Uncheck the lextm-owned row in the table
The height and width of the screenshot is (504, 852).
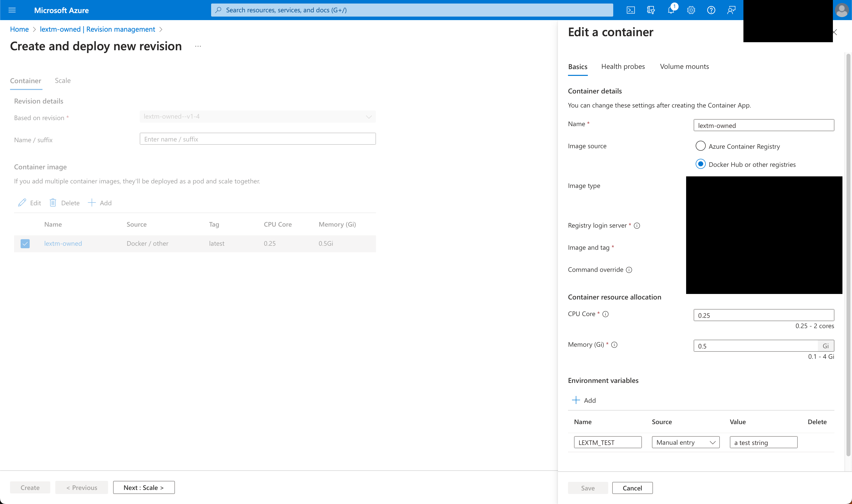click(25, 243)
